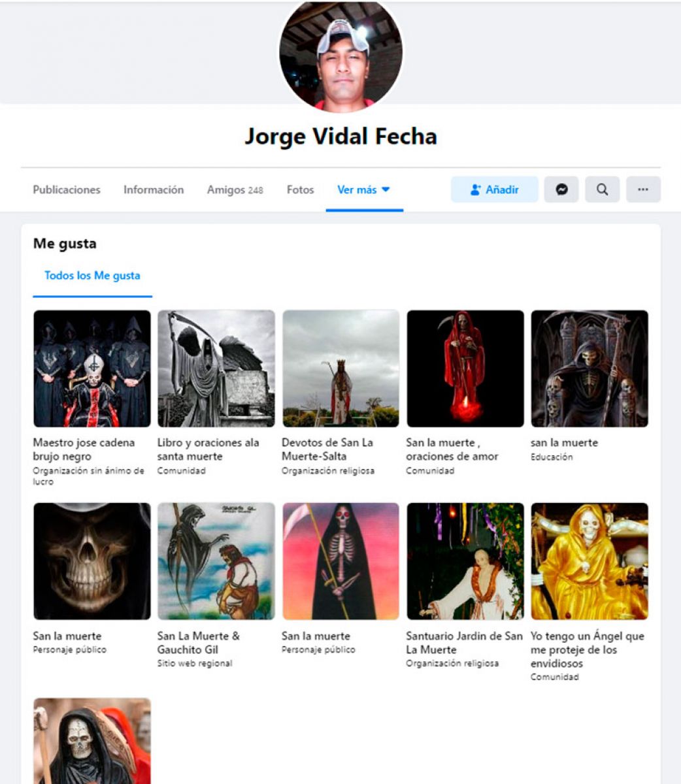Open Maestro jose cadena brujo negro page link
The image size is (681, 784).
(84, 449)
